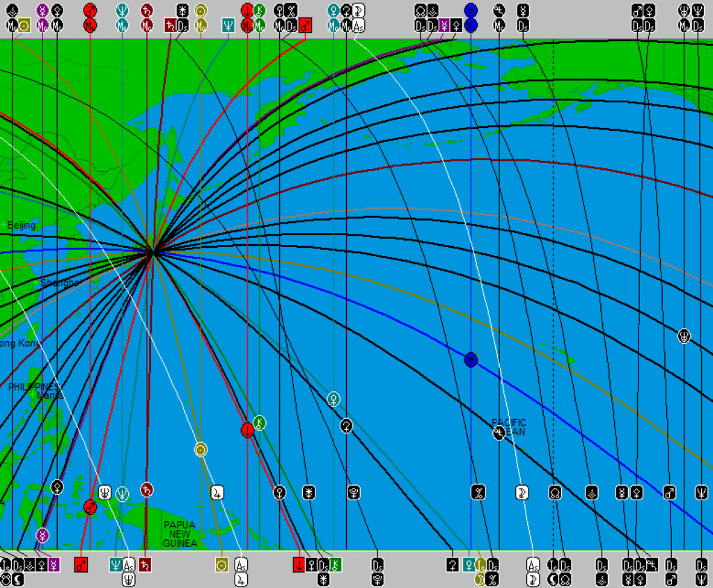The image size is (713, 588).
Task: Click the red Mars square in the bottom bar
Action: point(81,564)
